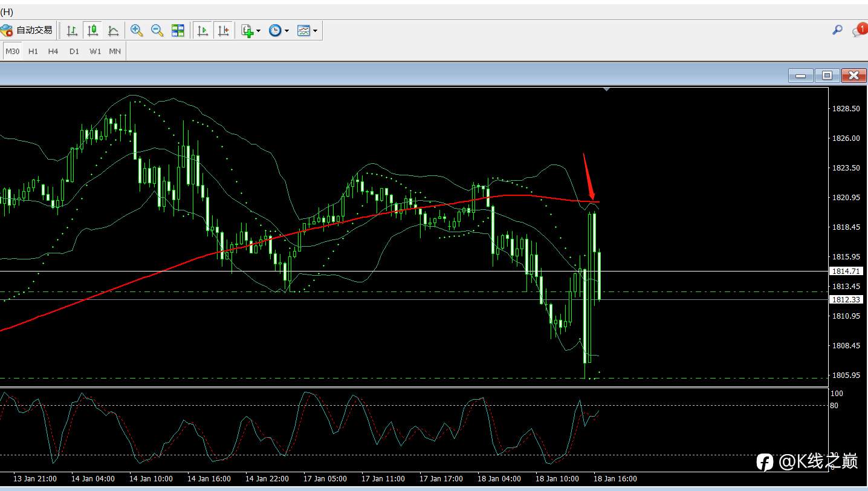Click the 18 Jan 04:00 time label
Image resolution: width=868 pixels, height=491 pixels.
point(499,479)
